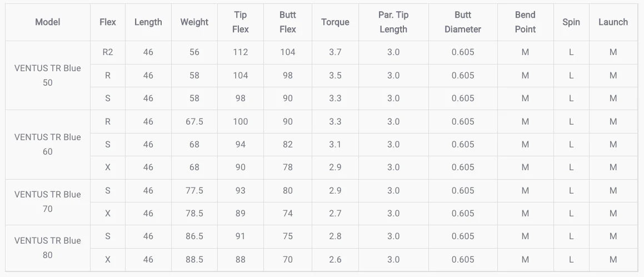Select the Launch column header
This screenshot has height=277, width=644.
613,22
